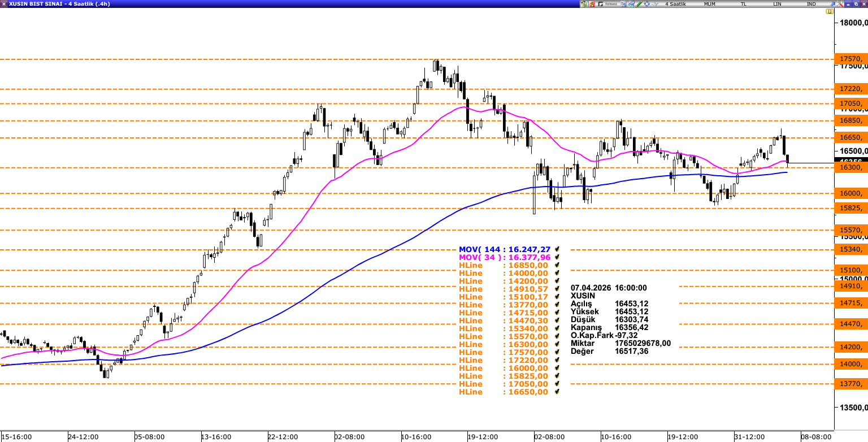Click the IND indicator menu

coord(811,4)
